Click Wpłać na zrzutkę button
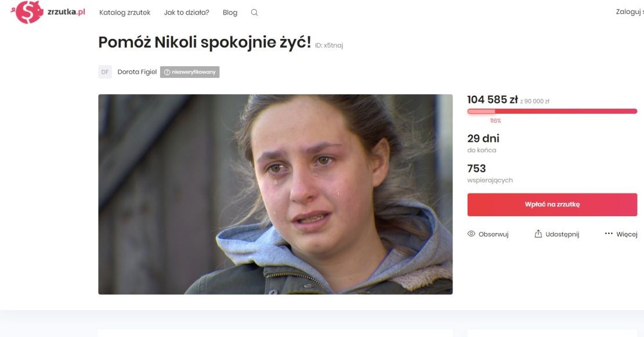This screenshot has width=644, height=337. (x=552, y=205)
